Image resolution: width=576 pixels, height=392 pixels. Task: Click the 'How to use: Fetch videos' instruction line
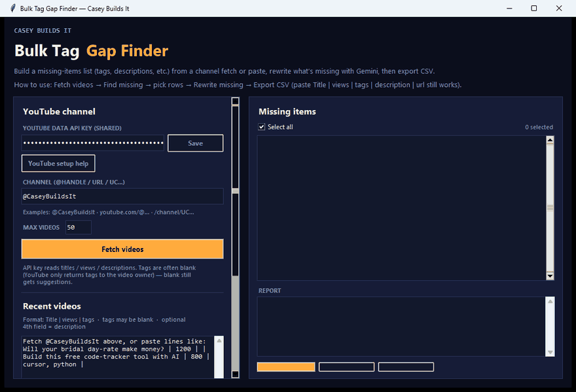pos(238,85)
